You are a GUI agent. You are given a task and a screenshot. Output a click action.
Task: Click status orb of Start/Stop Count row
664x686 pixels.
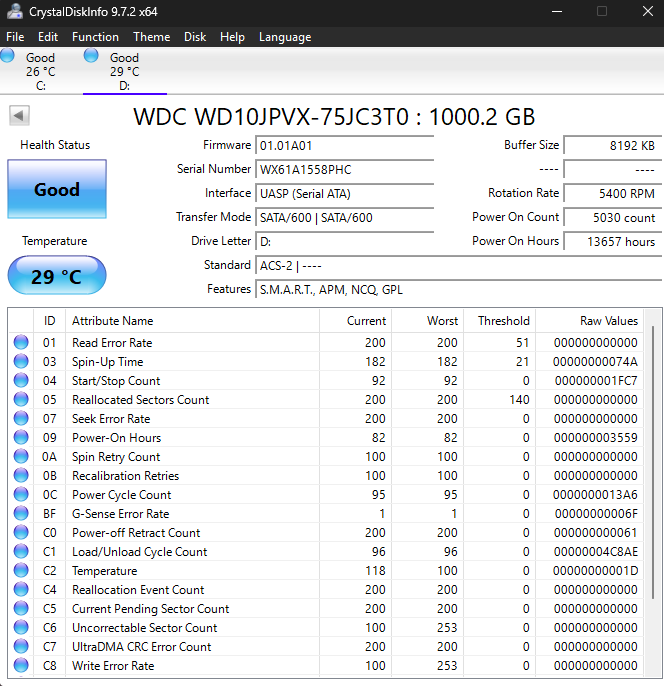21,380
